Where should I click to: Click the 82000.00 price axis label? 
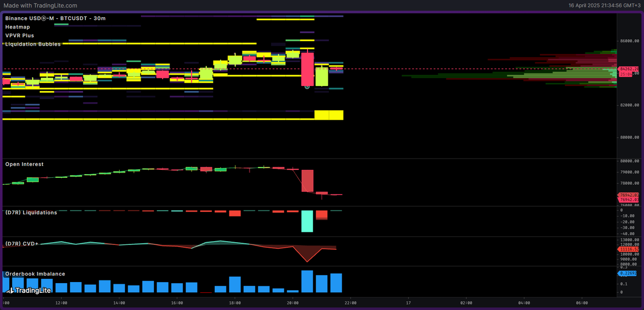(x=629, y=105)
